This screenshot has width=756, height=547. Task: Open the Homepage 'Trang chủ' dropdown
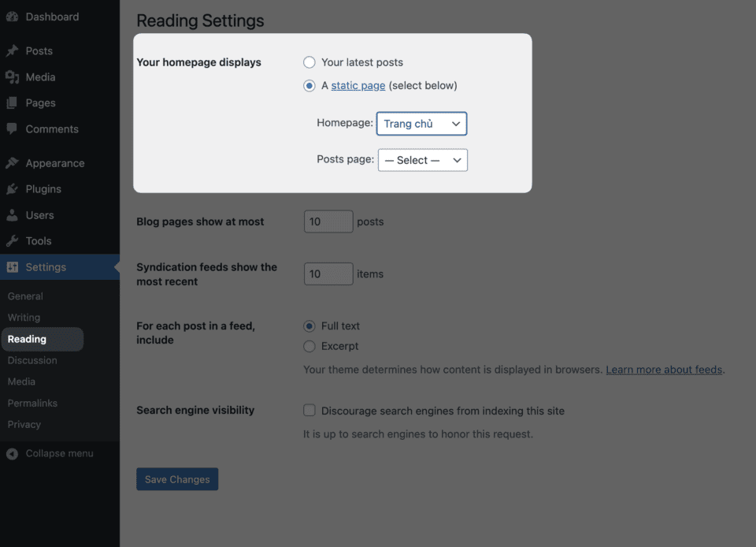pyautogui.click(x=421, y=124)
